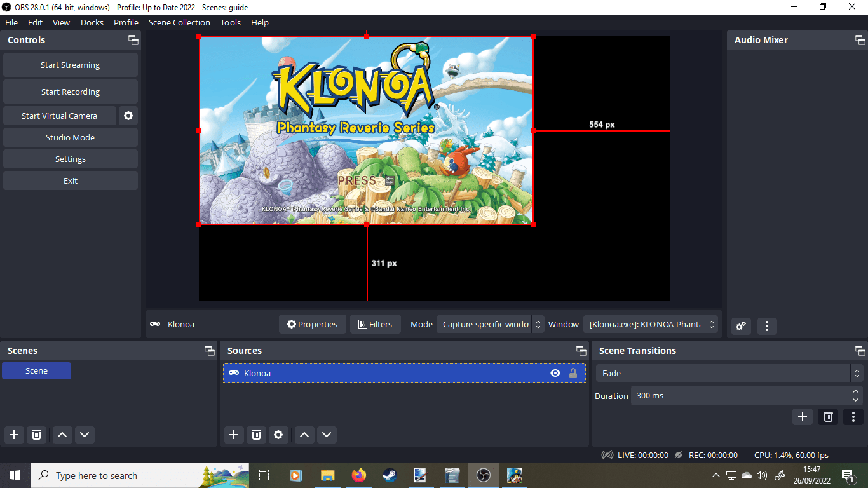Viewport: 868px width, 488px height.
Task: Click CPU usage status text
Action: click(x=791, y=455)
